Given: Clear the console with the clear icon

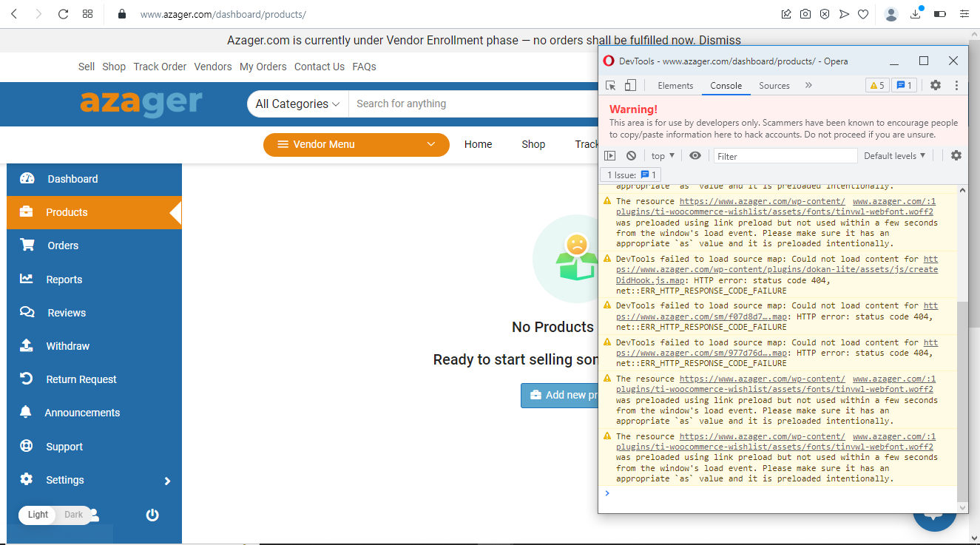Looking at the screenshot, I should point(631,156).
